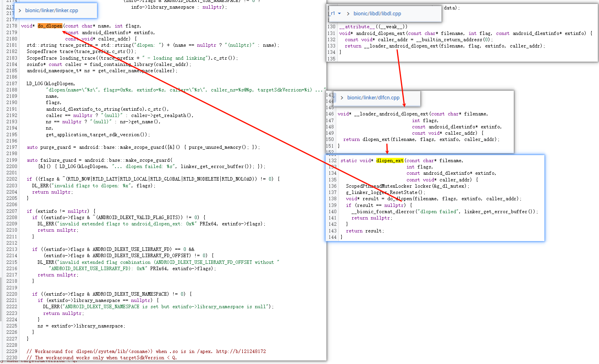Image resolution: width=599 pixels, height=364 pixels.
Task: Select line number 2202 in the gutter
Action: pos(12,179)
